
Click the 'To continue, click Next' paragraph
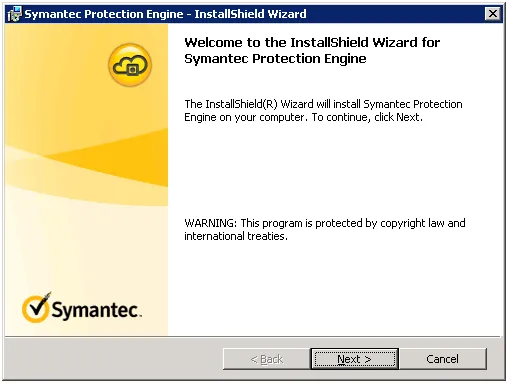pyautogui.click(x=323, y=110)
